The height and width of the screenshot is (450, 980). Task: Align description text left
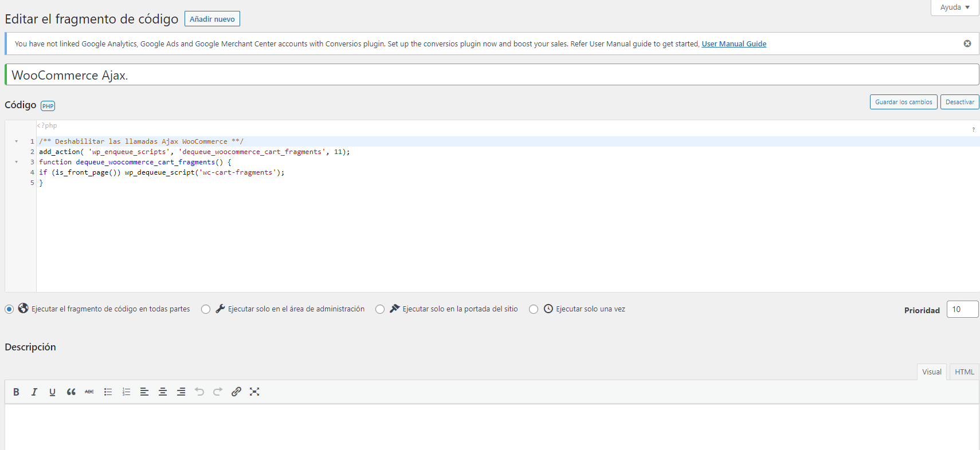pyautogui.click(x=144, y=392)
